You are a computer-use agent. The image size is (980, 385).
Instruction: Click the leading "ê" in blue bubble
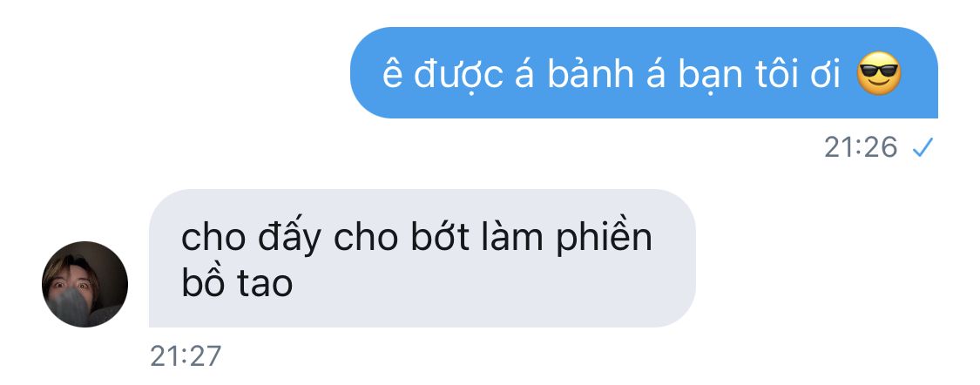(x=391, y=75)
